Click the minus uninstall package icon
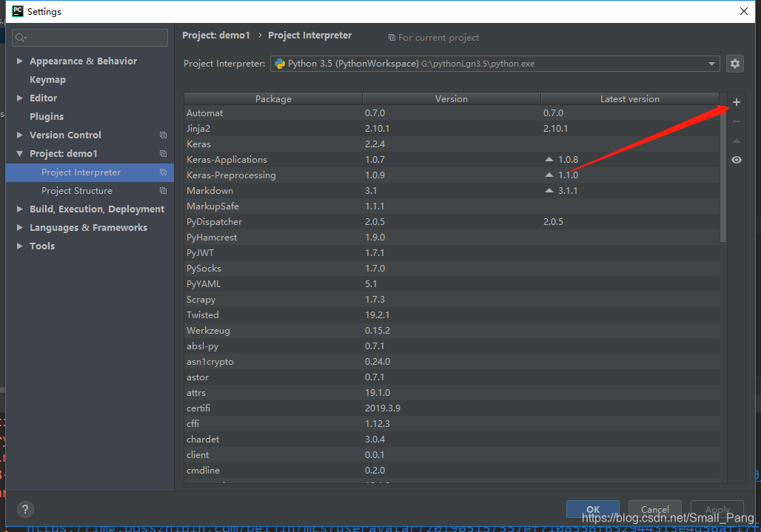The width and height of the screenshot is (761, 532). click(x=737, y=121)
